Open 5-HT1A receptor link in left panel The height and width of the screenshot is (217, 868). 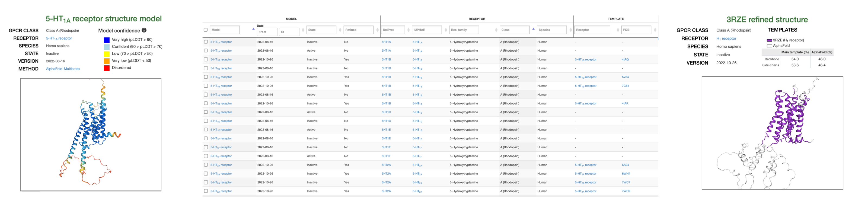(59, 39)
